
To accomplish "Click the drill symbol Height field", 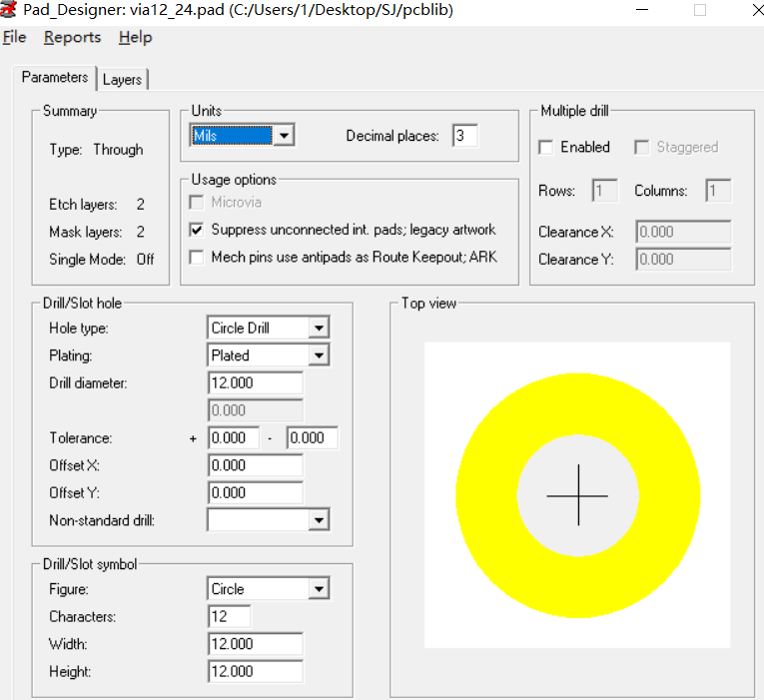I will [256, 671].
